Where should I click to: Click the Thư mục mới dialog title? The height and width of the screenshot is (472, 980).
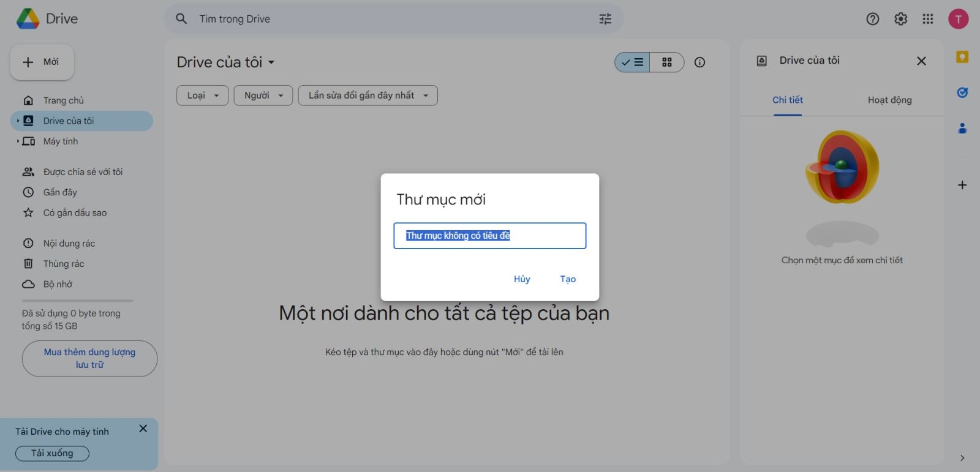pos(441,200)
